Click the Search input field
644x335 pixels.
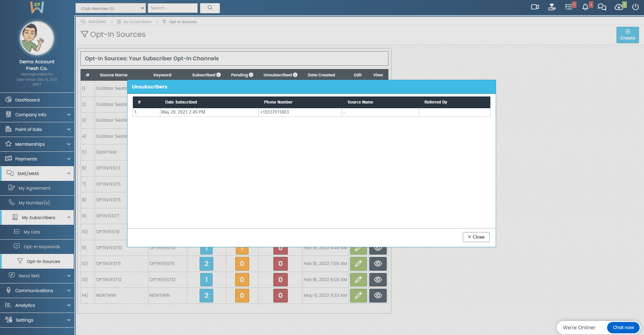click(172, 8)
